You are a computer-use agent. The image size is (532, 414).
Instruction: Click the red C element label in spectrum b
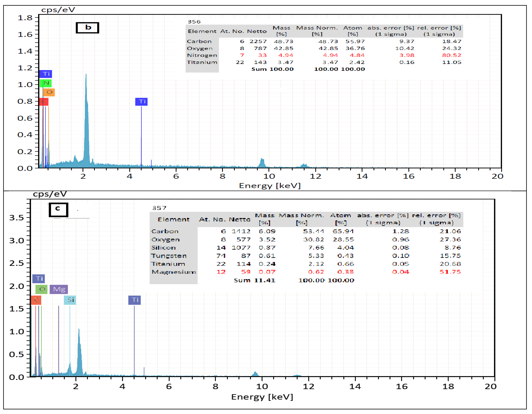point(44,102)
